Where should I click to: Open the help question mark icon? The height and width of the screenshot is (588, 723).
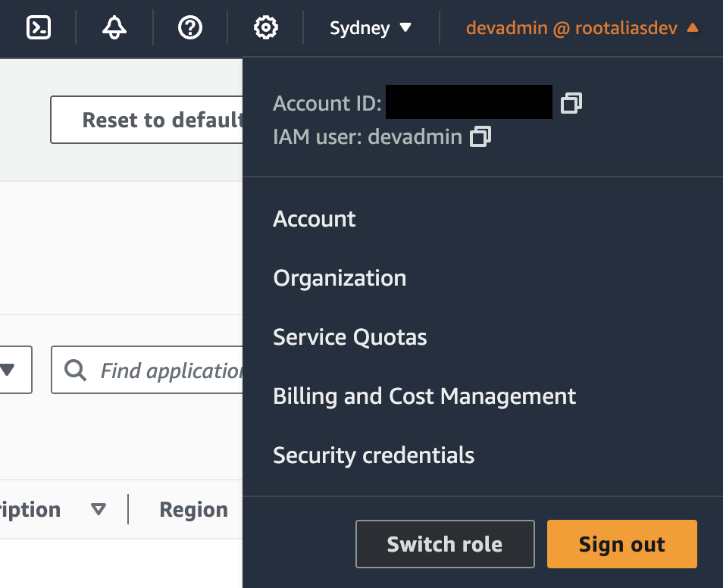(x=189, y=28)
